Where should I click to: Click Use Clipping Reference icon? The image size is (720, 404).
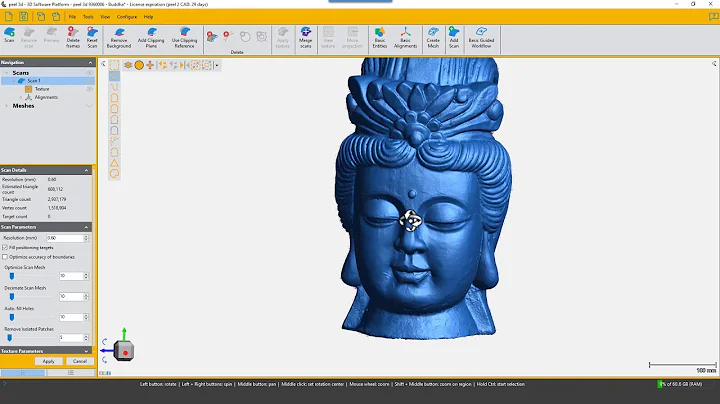click(x=185, y=32)
